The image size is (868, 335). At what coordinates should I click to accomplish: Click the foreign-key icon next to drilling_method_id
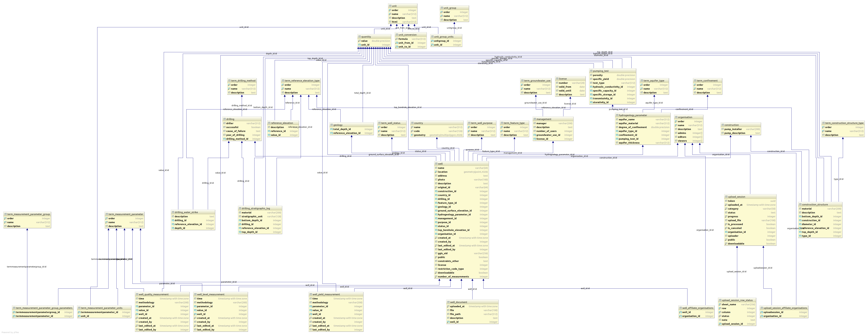pyautogui.click(x=225, y=139)
